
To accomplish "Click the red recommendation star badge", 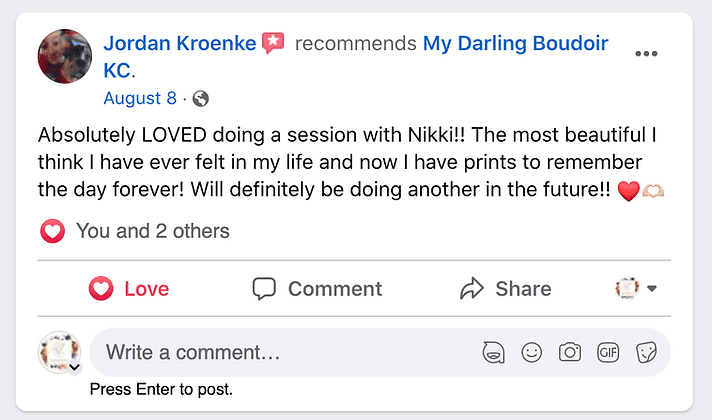I will point(273,44).
